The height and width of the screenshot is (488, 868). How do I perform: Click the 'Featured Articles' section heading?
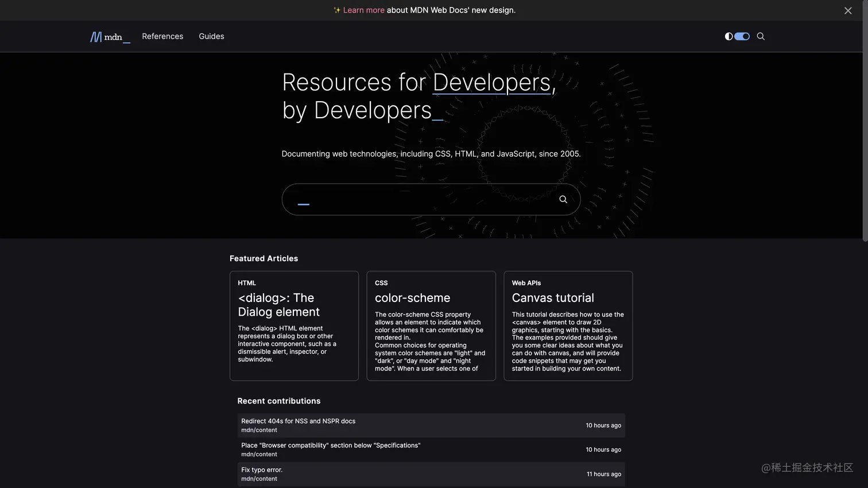click(263, 258)
